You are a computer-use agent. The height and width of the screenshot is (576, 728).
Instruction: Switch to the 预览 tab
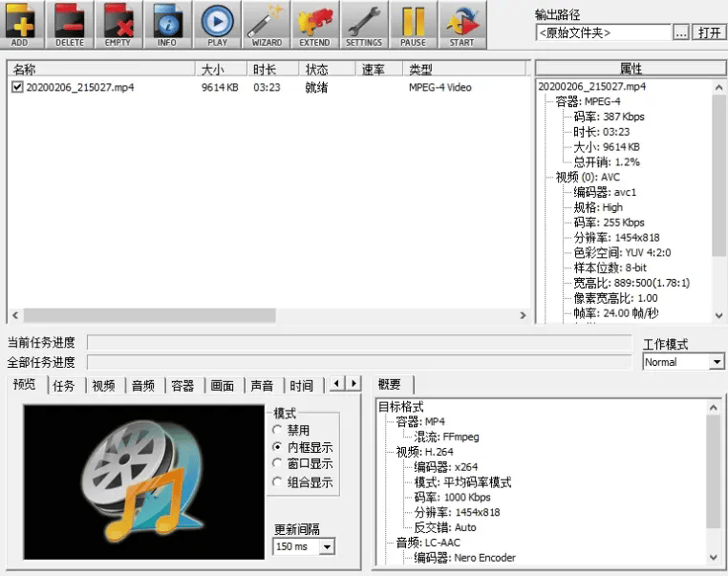[x=25, y=384]
